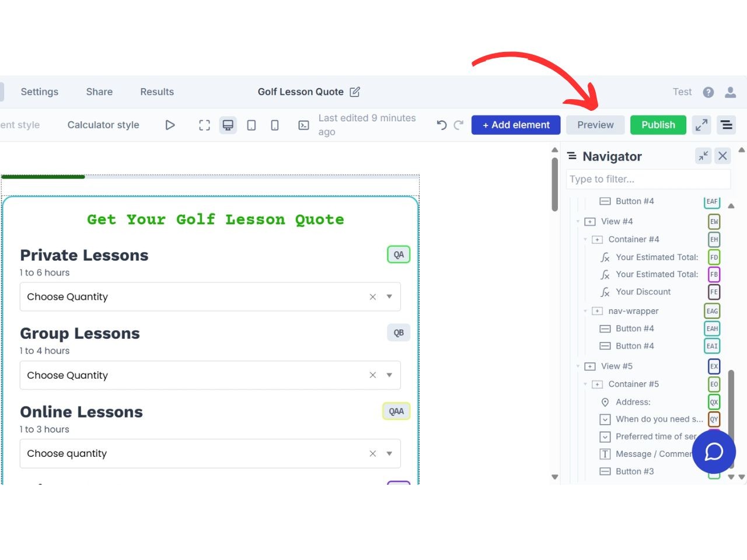Screen dimensions: 747x560
Task: Toggle the Navigator panel menu icon
Action: coord(727,125)
